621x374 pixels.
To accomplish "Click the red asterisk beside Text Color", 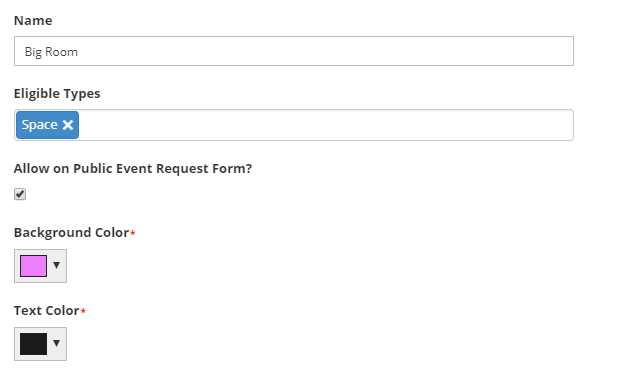I will pyautogui.click(x=83, y=311).
